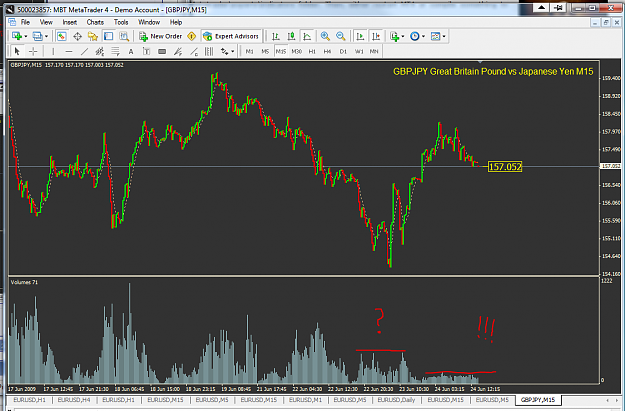Open the Data Window crosshair icon
This screenshot has height=411, width=625.
[77, 37]
